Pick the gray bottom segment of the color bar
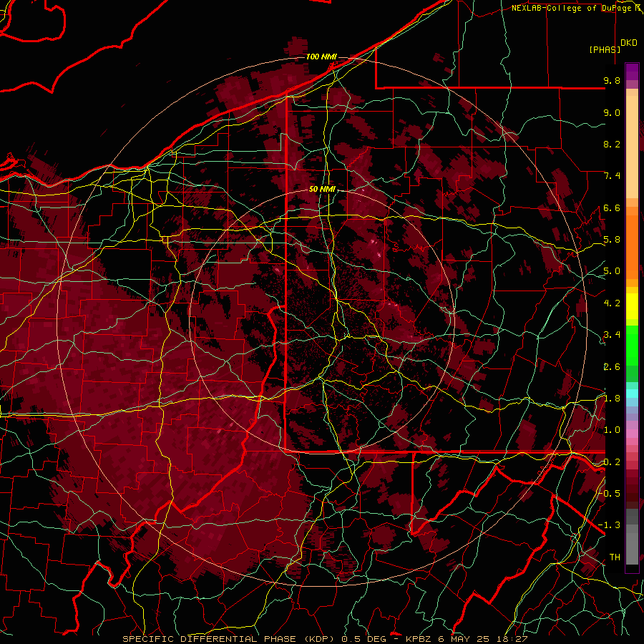Viewport: 644px width, 644px height. click(x=632, y=537)
